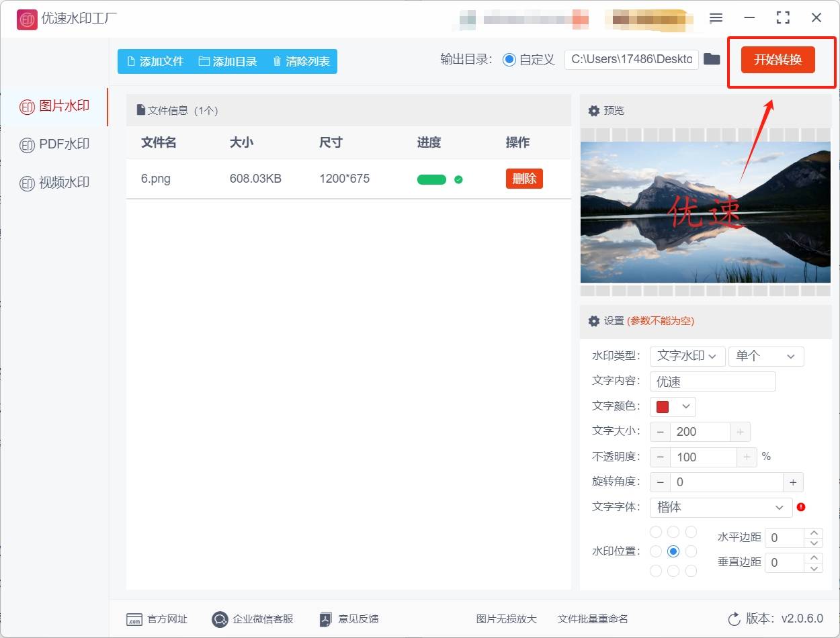Delete 6.png using the 删除 button

pyautogui.click(x=523, y=178)
